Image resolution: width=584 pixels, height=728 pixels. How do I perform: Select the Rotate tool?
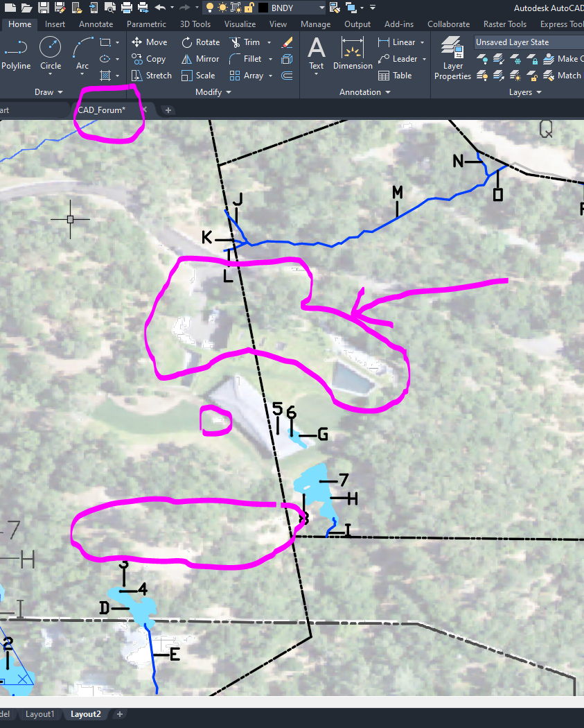[200, 42]
